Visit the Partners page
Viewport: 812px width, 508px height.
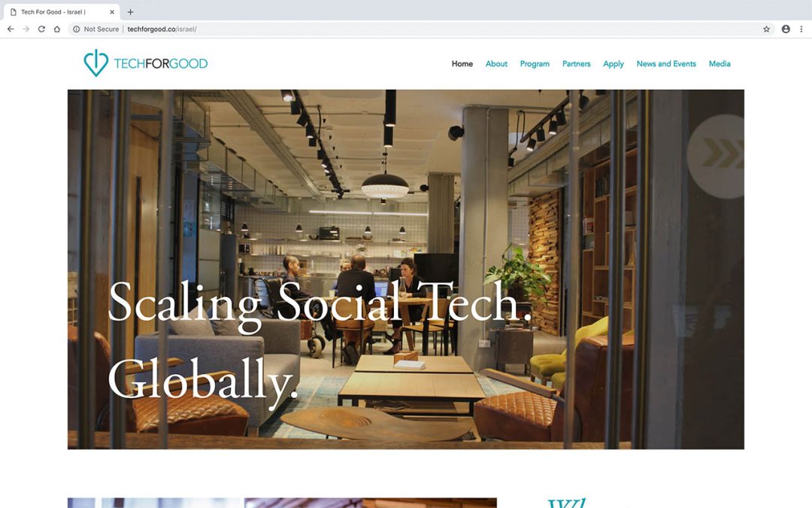577,64
